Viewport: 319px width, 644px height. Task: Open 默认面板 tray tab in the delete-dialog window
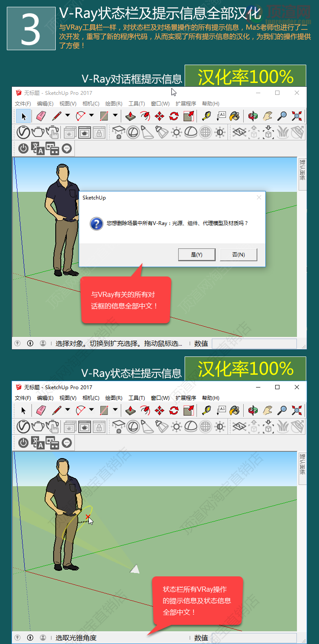(x=302, y=174)
